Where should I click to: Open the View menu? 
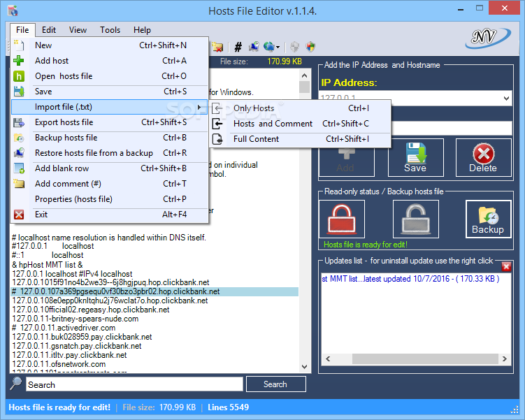(x=78, y=30)
